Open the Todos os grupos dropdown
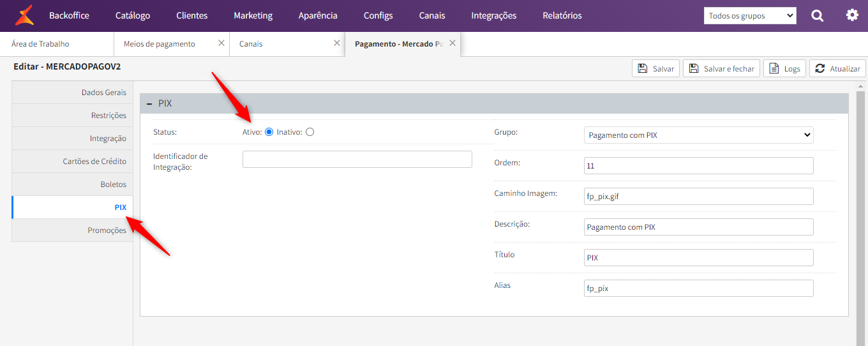Screen dimensions: 868x346 750,15
